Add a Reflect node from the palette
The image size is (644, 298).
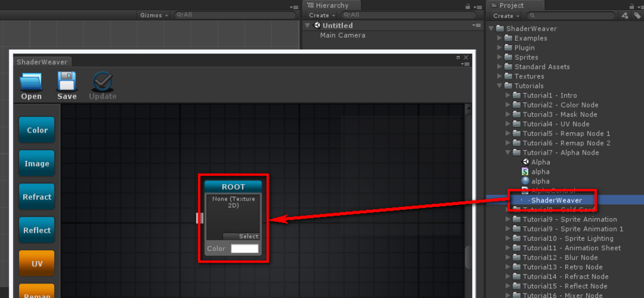(37, 230)
